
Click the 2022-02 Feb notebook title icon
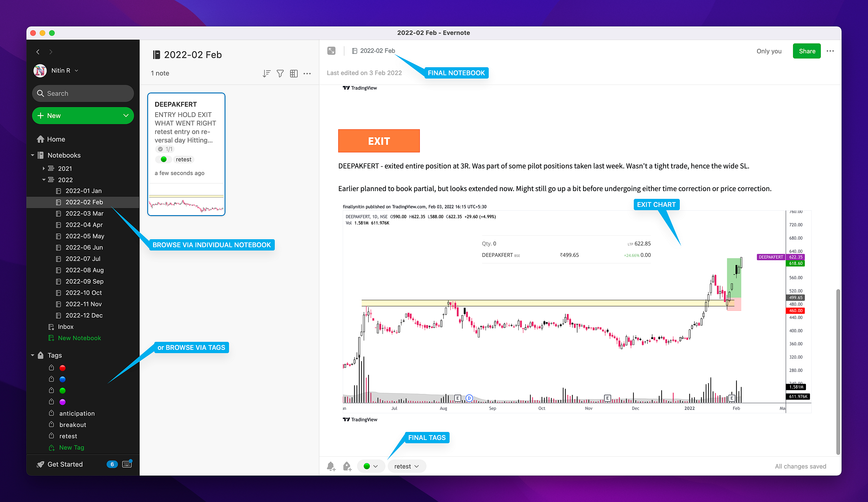pos(156,54)
